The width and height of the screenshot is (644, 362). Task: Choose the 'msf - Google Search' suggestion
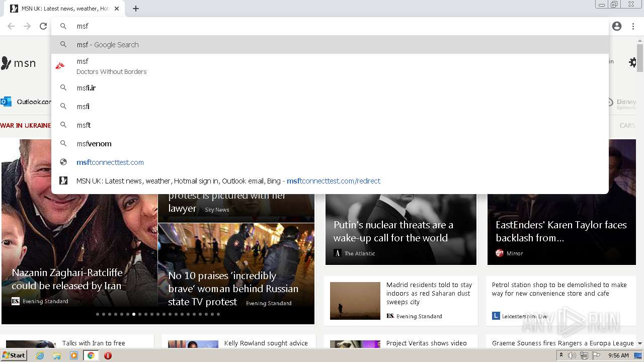click(x=330, y=45)
